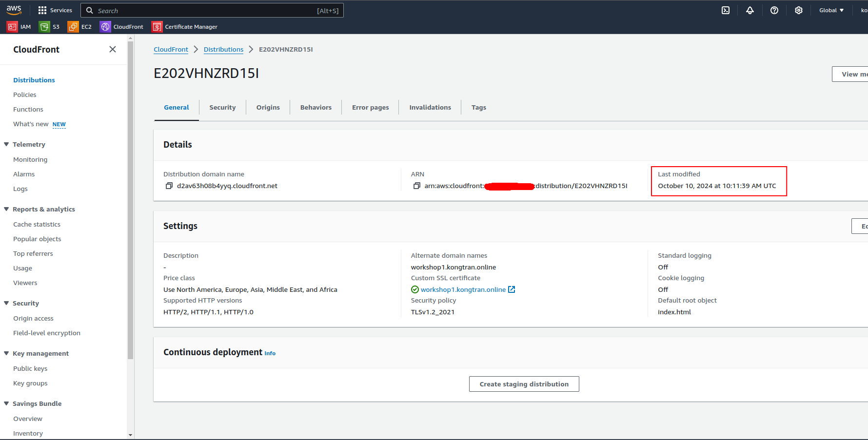Click the View metrics button

point(850,74)
